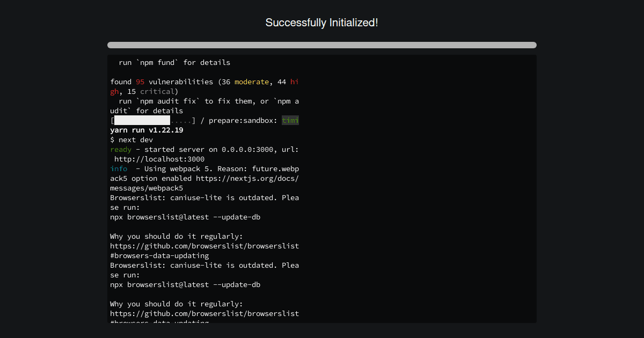
Task: Click the blue info status label
Action: (119, 168)
